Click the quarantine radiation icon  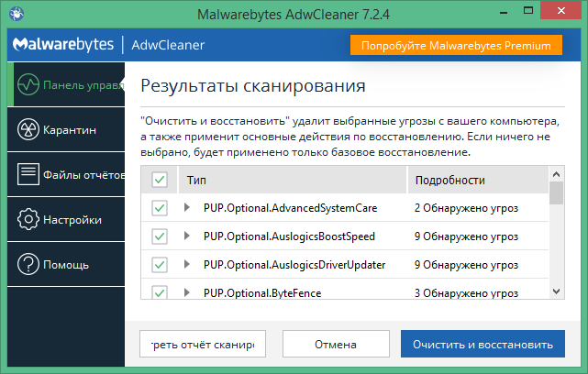[x=28, y=129]
